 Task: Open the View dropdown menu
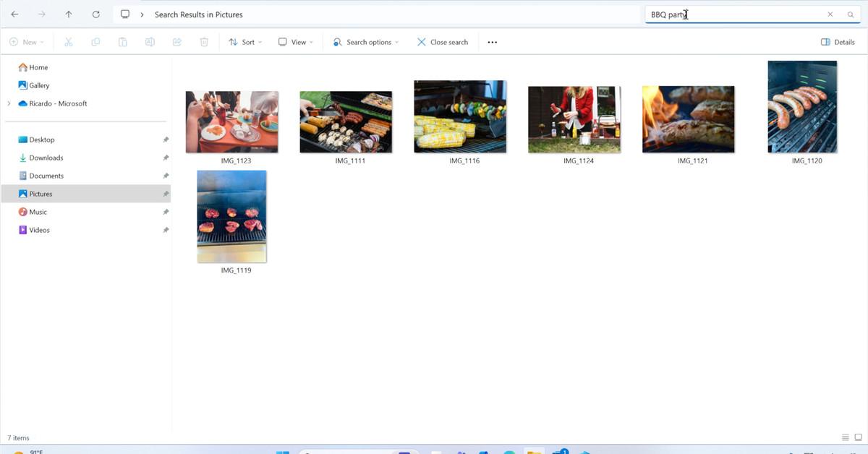(296, 42)
